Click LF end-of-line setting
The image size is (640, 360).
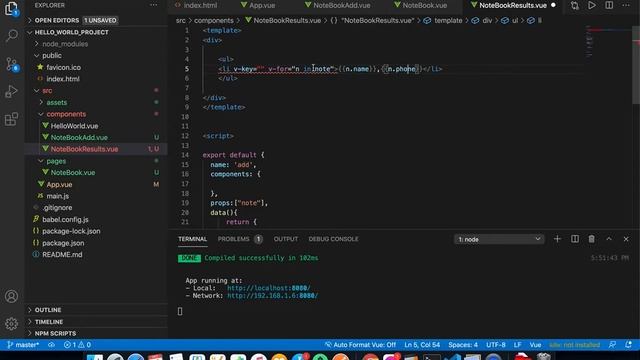click(x=517, y=345)
